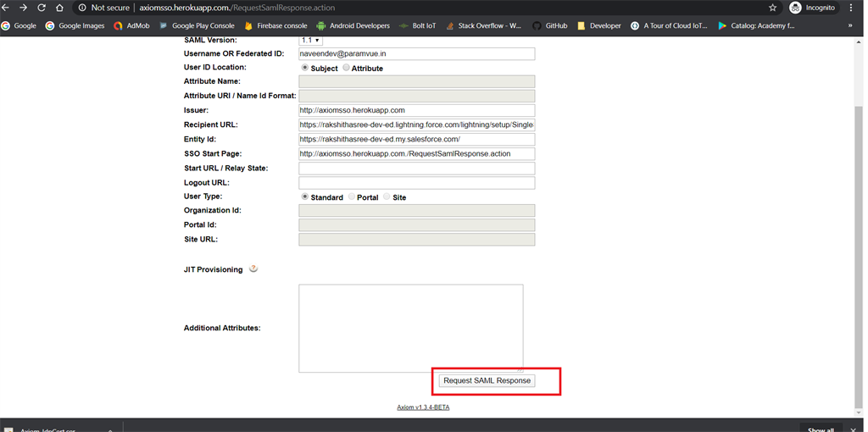This screenshot has height=432, width=868.
Task: Choose Standard user type
Action: (304, 197)
